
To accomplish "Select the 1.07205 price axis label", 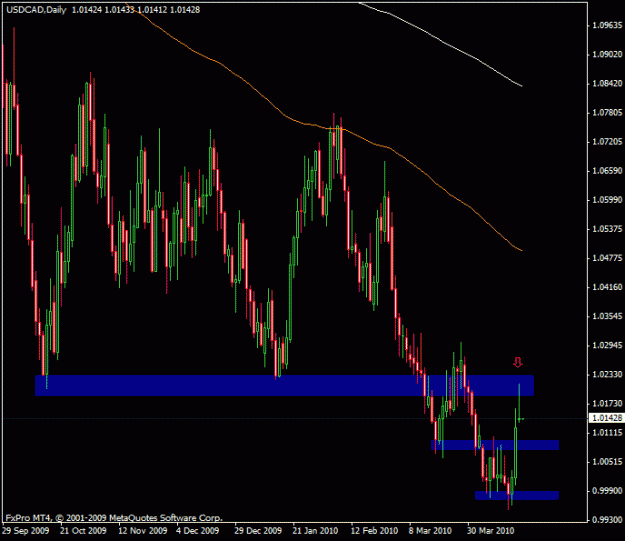I will tap(607, 142).
